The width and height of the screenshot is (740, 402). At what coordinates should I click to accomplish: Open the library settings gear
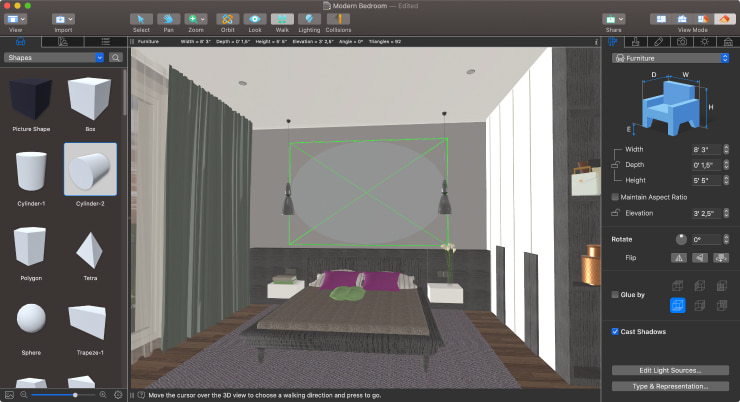[x=118, y=394]
